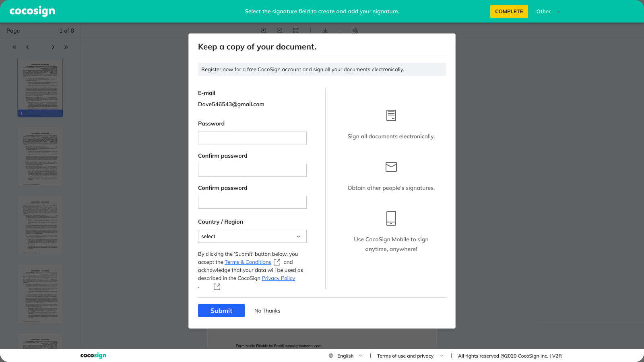Select the fourth page thumbnail
Screen dimensions: 644x362
(x=40, y=294)
